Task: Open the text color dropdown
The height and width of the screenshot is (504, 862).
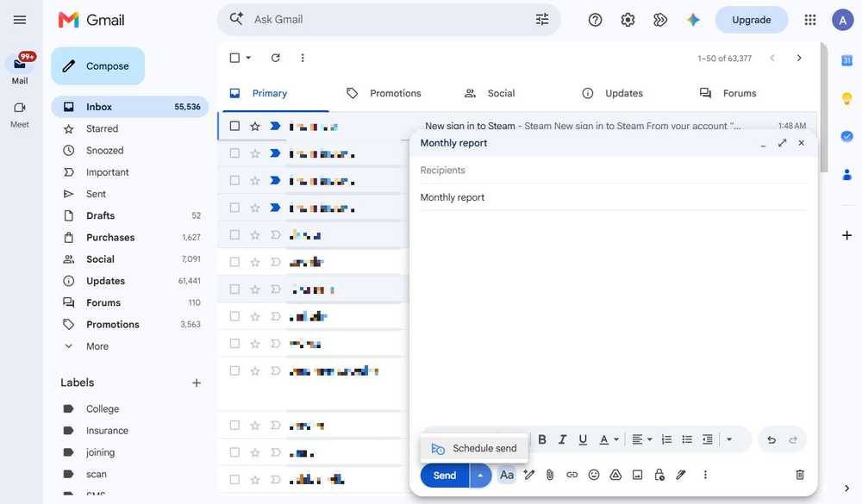Action: [609, 439]
